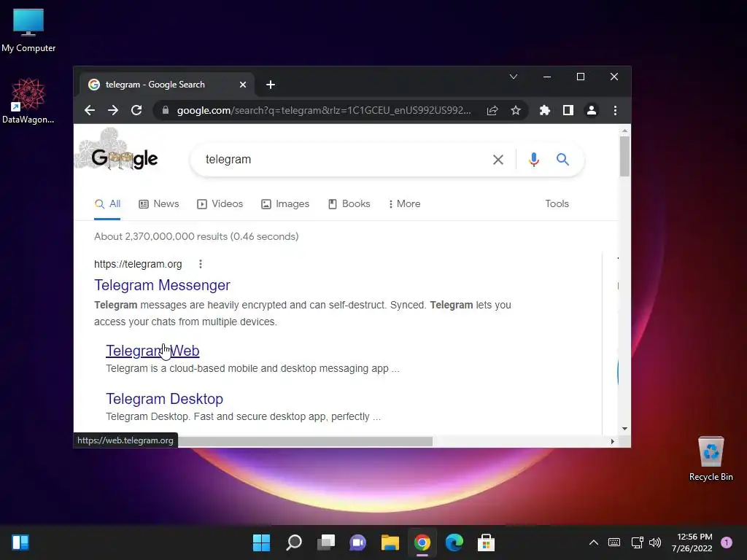This screenshot has width=747, height=560.
Task: Click the 'About 2,370,000,000 results' text
Action: tap(196, 237)
